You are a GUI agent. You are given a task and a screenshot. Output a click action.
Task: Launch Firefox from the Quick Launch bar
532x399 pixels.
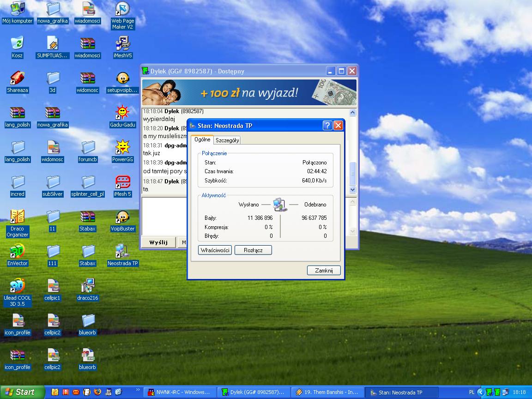pos(97,392)
